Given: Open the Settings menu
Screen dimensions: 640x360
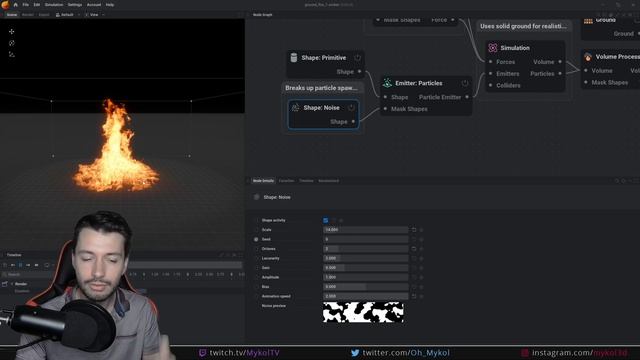Looking at the screenshot, I should pos(75,5).
